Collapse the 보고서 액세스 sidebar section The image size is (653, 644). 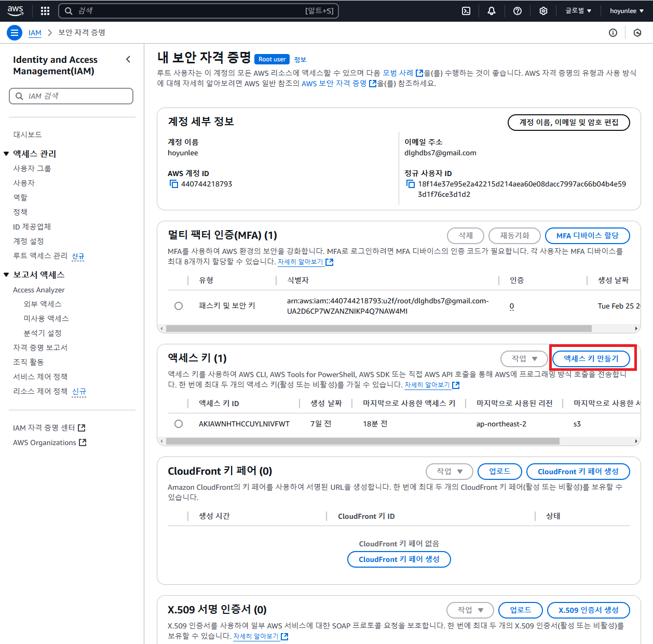click(6, 275)
